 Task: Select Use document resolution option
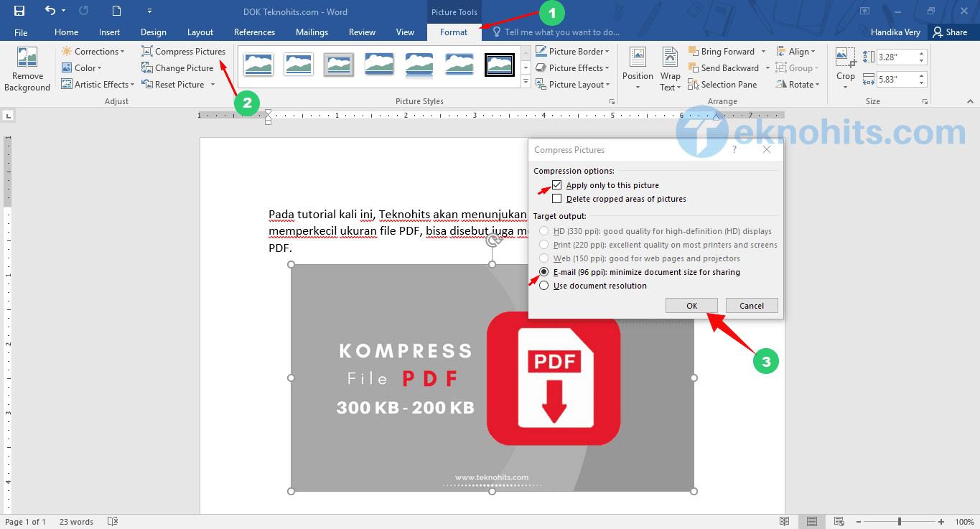click(544, 286)
